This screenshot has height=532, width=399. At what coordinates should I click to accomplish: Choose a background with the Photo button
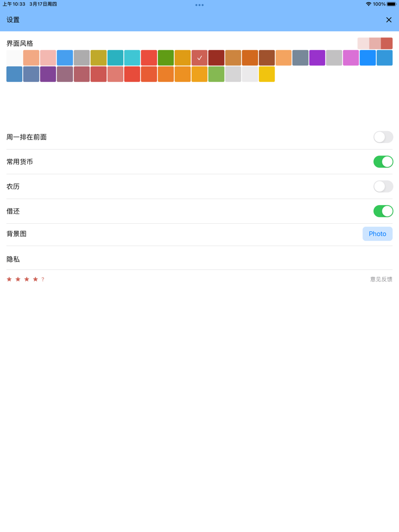(377, 234)
